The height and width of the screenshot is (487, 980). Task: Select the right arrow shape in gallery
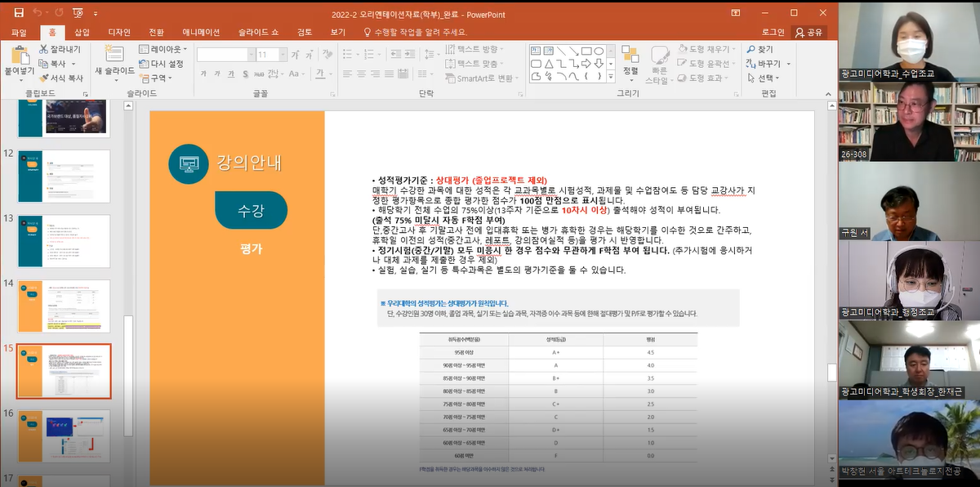click(586, 64)
